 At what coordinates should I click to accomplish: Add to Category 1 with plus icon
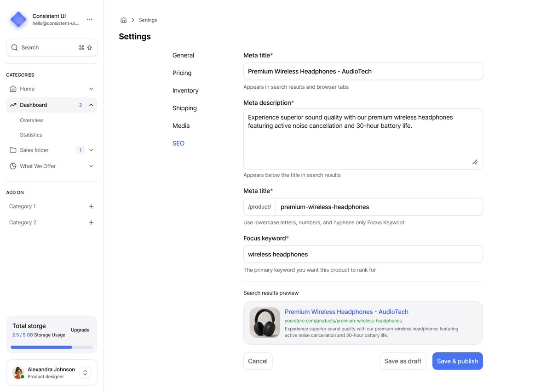[x=91, y=206]
